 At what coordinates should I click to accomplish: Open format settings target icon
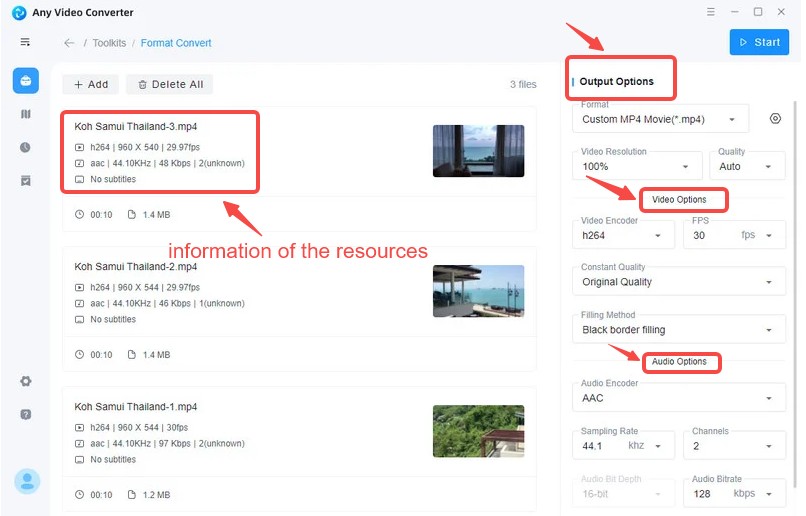tap(775, 119)
